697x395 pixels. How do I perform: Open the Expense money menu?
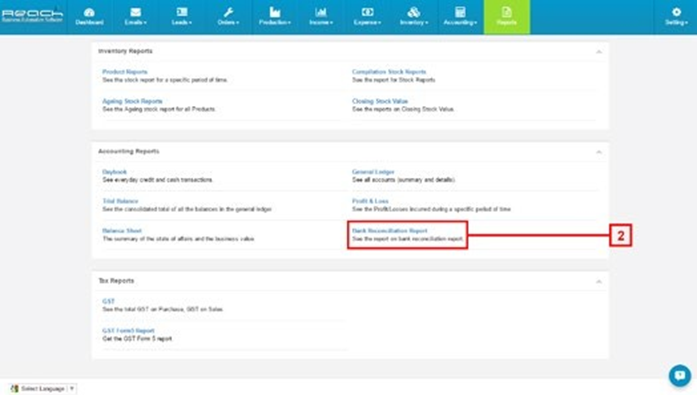367,17
